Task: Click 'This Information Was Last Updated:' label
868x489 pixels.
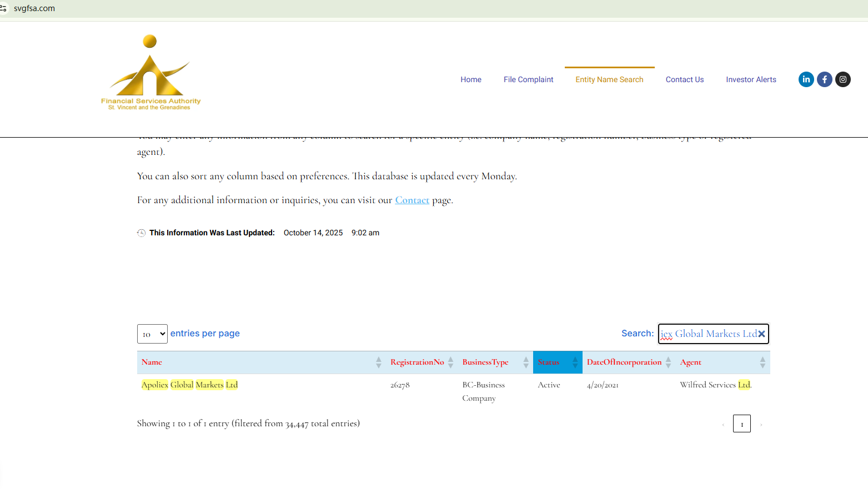Action: click(x=212, y=233)
